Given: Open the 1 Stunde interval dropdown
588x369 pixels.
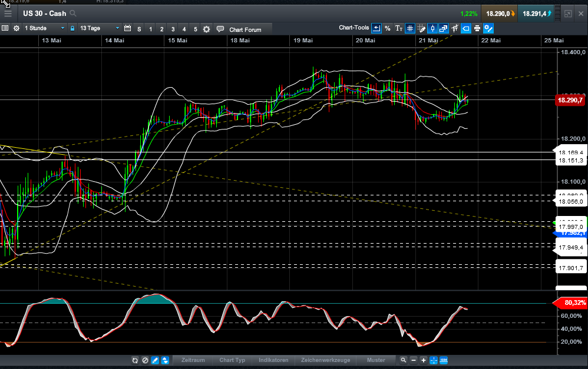Looking at the screenshot, I should (x=44, y=28).
